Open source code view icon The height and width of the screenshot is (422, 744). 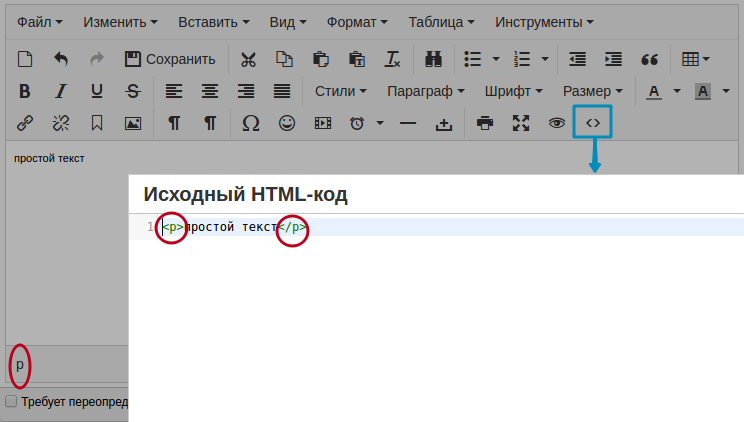point(593,123)
